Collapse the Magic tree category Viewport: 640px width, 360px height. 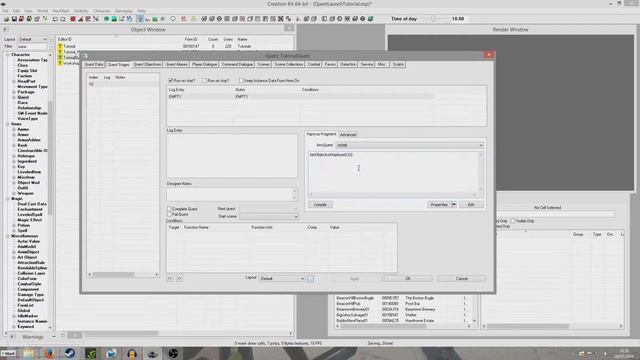[x=8, y=199]
